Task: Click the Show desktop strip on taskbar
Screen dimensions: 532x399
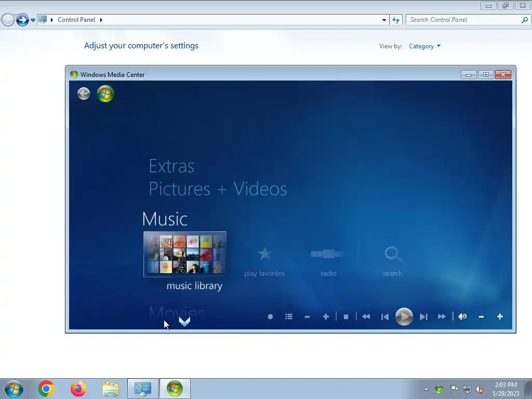Action: coord(528,389)
